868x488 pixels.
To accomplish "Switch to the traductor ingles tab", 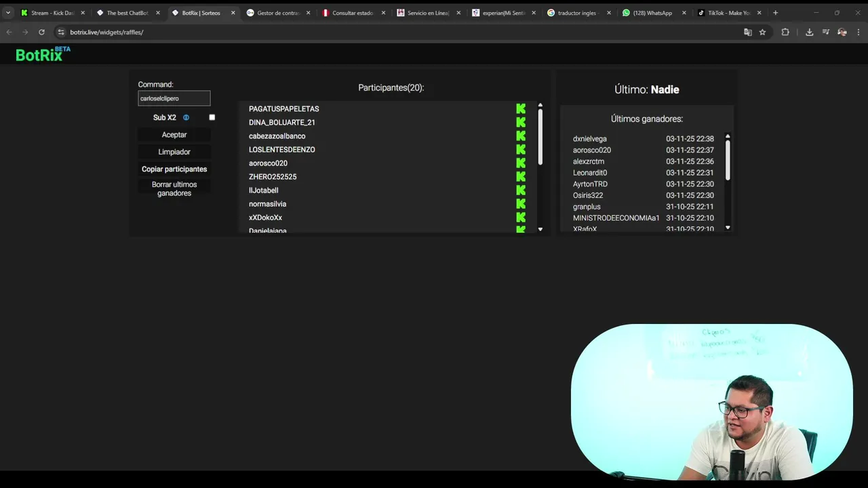I will tap(577, 13).
